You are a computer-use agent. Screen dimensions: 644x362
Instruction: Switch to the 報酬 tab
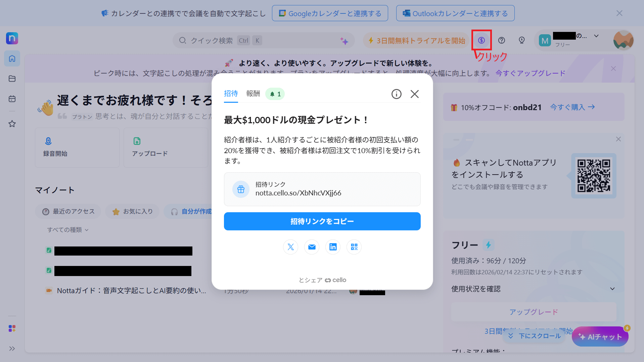coord(253,94)
